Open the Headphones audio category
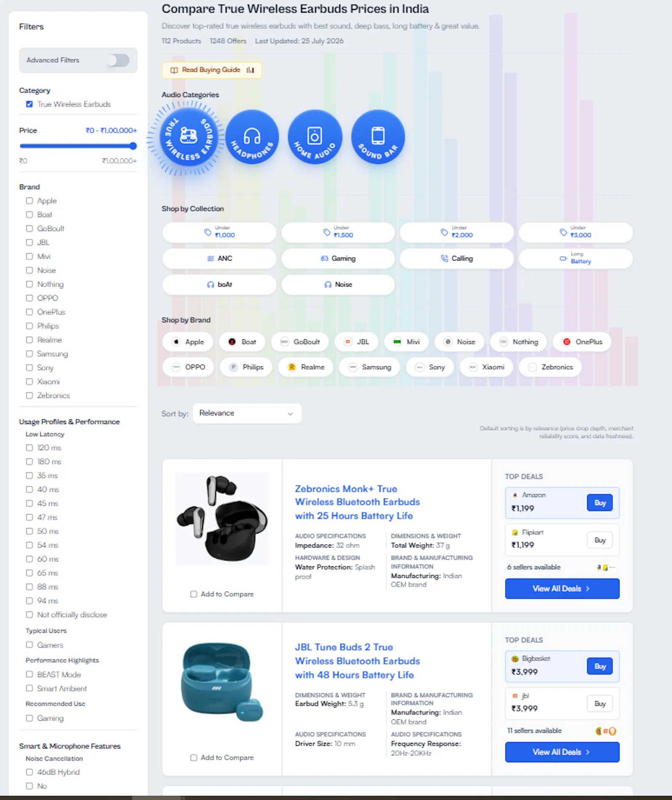This screenshot has width=672, height=800. (x=252, y=137)
